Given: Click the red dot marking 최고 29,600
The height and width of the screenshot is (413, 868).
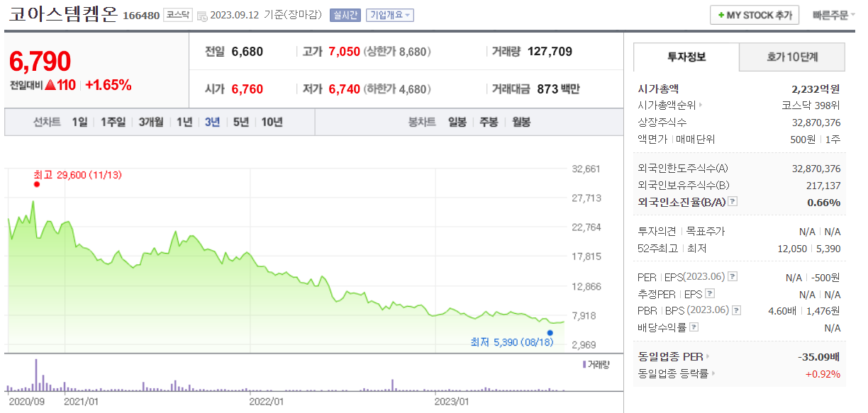Looking at the screenshot, I should tap(37, 183).
